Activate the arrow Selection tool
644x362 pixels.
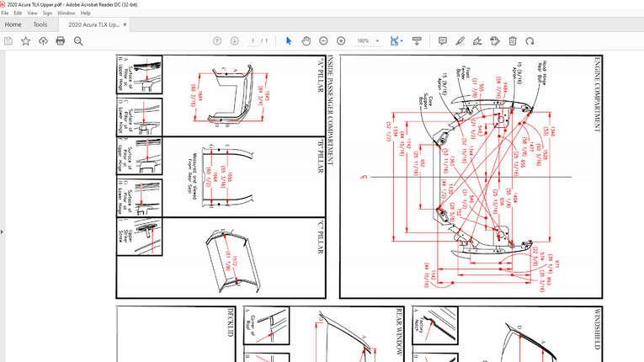[x=289, y=40]
